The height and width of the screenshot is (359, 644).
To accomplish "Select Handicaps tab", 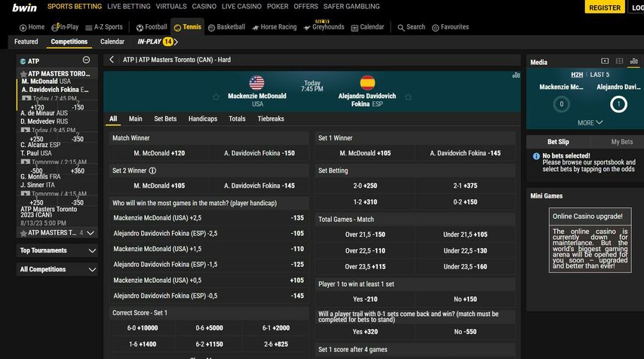I will click(203, 118).
